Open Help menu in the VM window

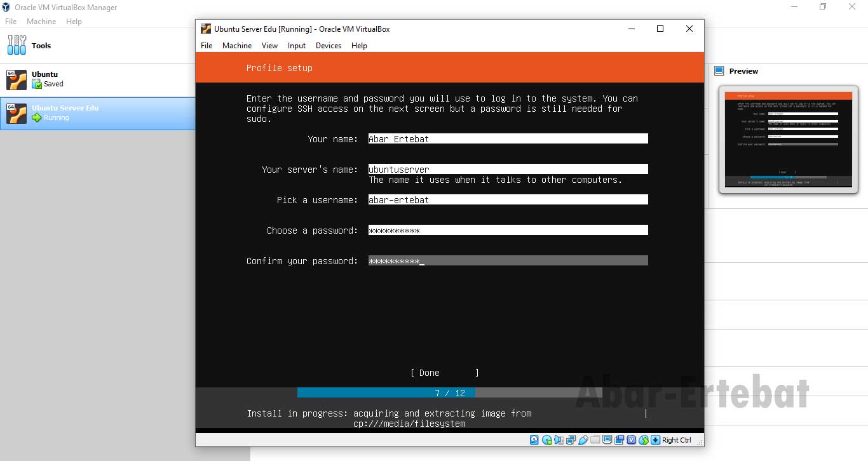[360, 46]
